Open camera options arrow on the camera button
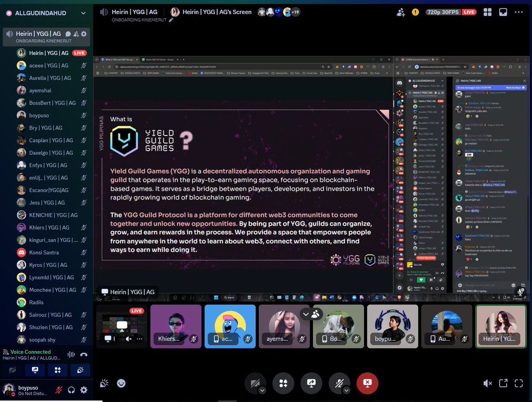532x402 pixels. [x=262, y=390]
